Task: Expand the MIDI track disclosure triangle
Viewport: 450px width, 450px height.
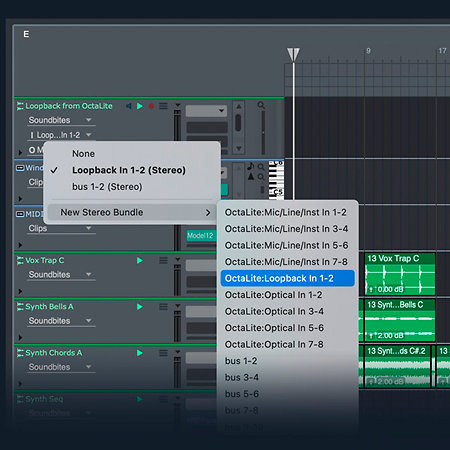Action: (x=20, y=245)
